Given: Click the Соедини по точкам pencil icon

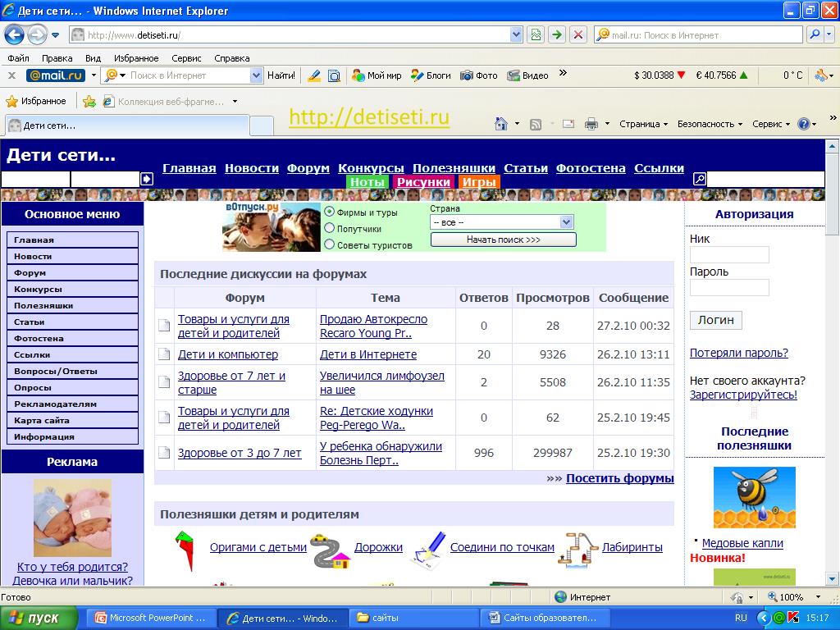Looking at the screenshot, I should [429, 549].
